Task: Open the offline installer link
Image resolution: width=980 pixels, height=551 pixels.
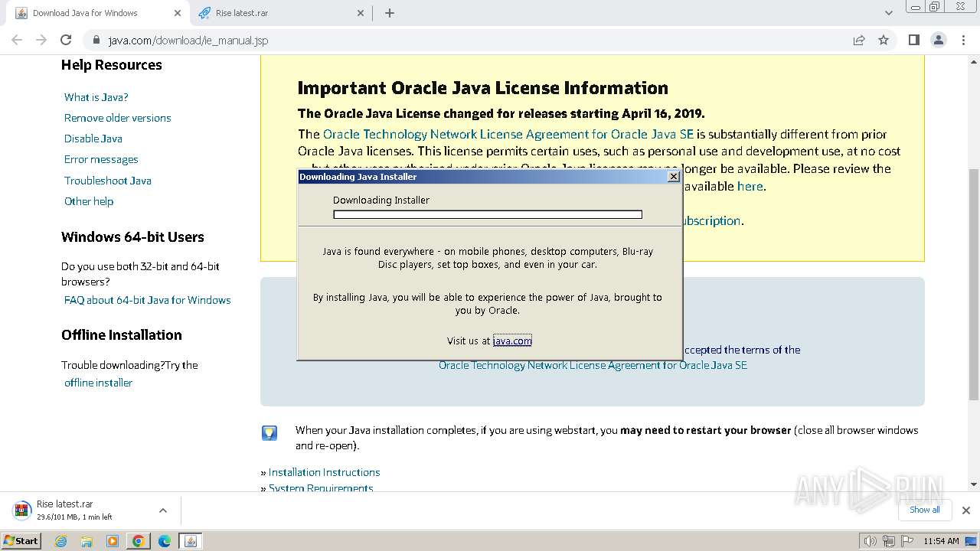Action: click(99, 383)
